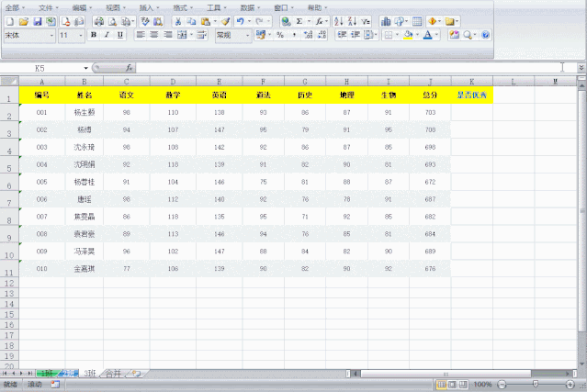Image resolution: width=587 pixels, height=392 pixels.
Task: Open the 格式 menu
Action: pos(183,8)
